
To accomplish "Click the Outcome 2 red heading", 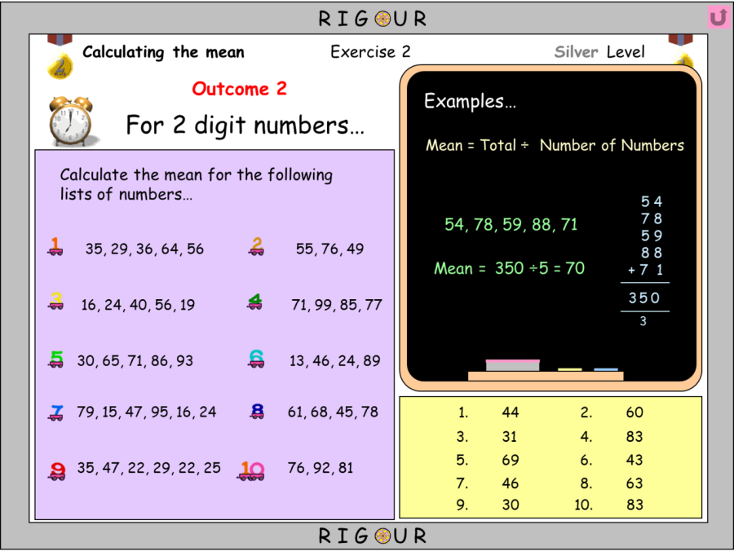I will (x=239, y=89).
